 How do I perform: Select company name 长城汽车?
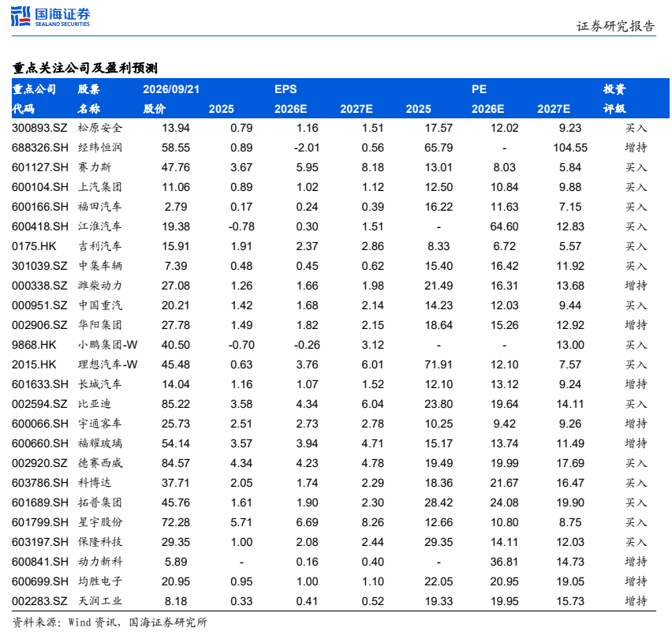[x=100, y=384]
